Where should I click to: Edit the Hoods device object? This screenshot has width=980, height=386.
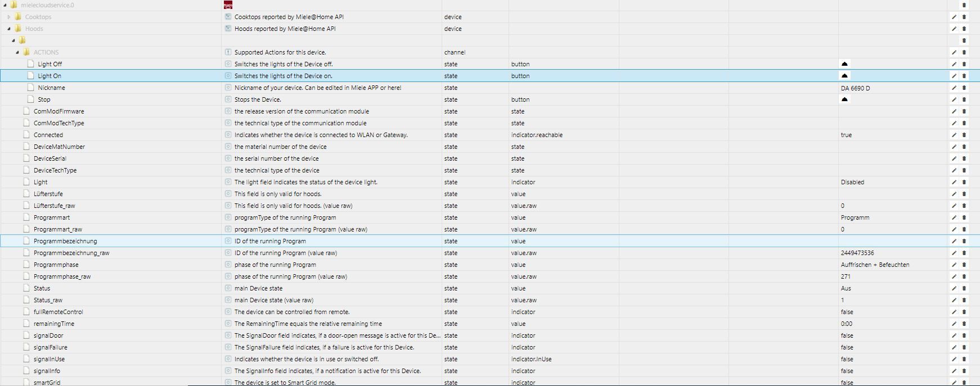pos(954,29)
